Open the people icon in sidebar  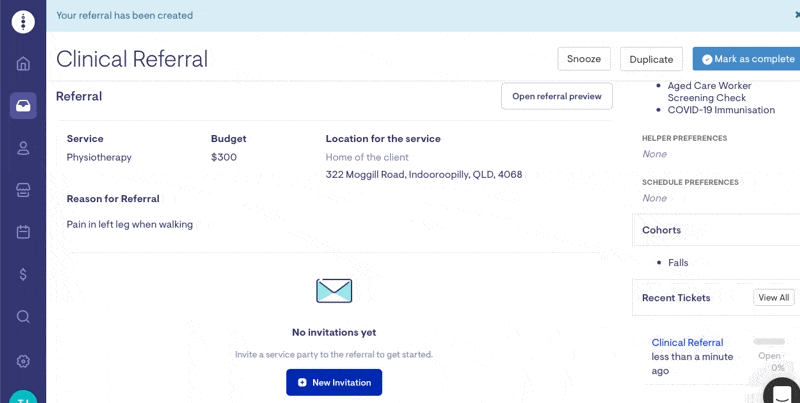coord(23,148)
